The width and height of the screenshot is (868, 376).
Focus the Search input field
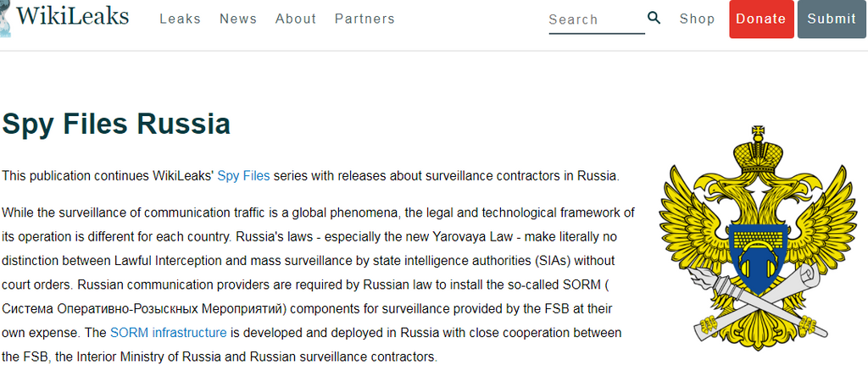tap(595, 19)
